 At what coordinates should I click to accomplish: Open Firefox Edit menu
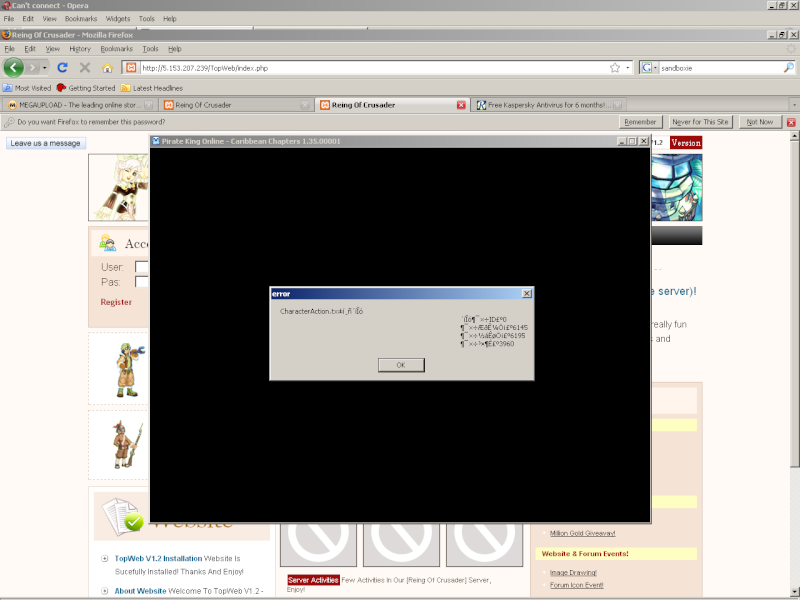pyautogui.click(x=30, y=49)
